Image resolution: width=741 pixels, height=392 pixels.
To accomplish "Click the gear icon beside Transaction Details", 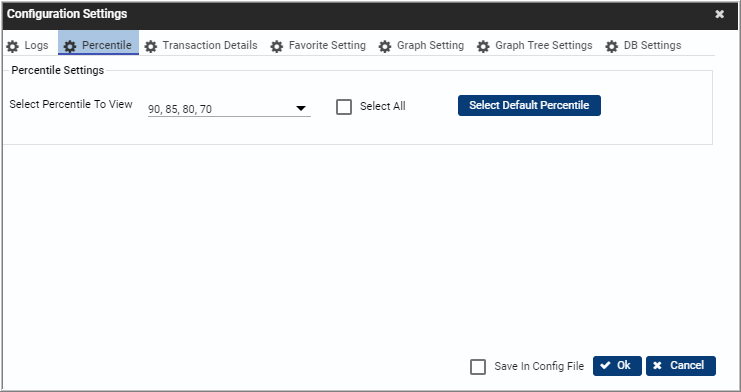I will (151, 46).
